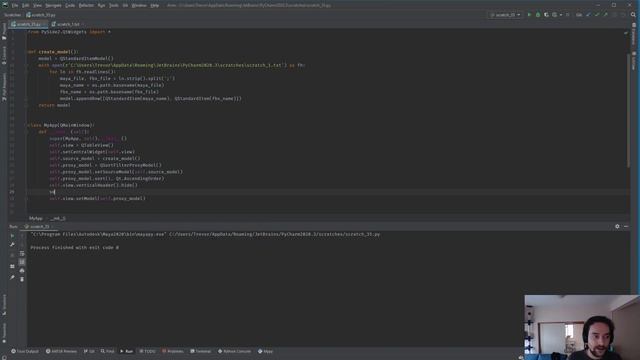Click the print icon in Run console
640x360 pixels.
[x=22, y=271]
